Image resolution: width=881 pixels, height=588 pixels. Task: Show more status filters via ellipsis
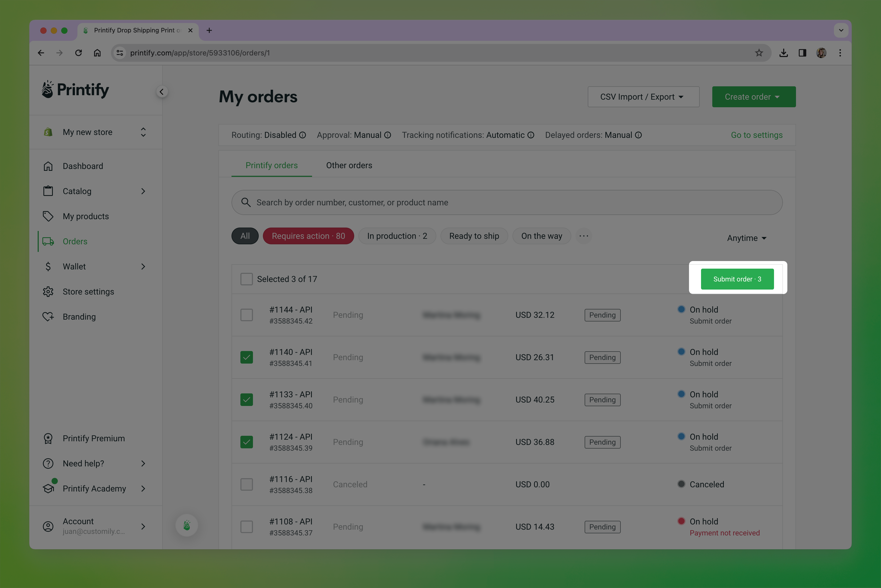tap(584, 236)
